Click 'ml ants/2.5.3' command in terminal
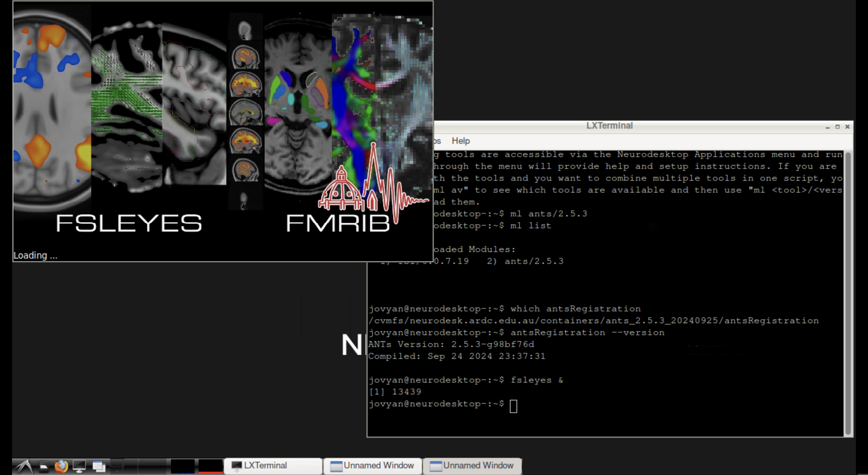The image size is (868, 475). tap(549, 213)
